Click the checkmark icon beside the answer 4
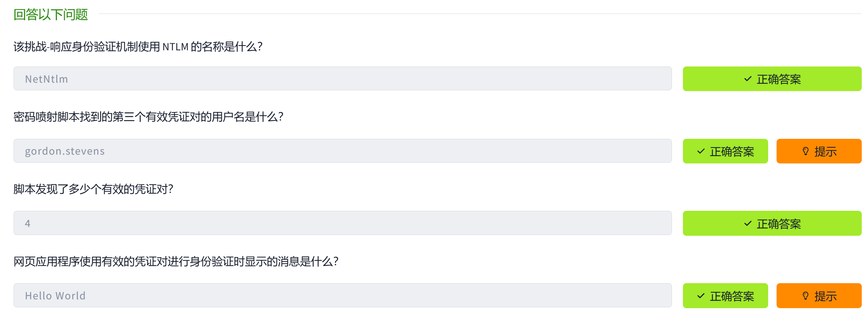Image resolution: width=868 pixels, height=321 pixels. pyautogui.click(x=748, y=223)
